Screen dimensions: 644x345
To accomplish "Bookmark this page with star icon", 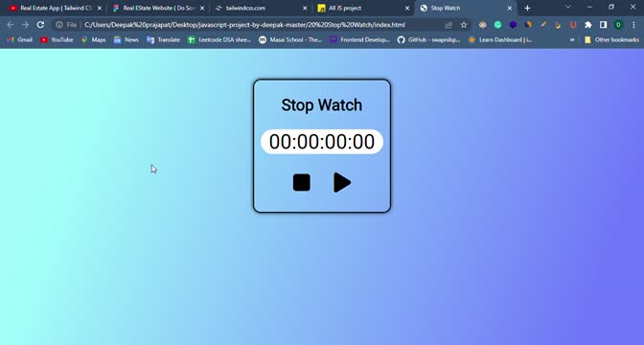I will point(464,25).
